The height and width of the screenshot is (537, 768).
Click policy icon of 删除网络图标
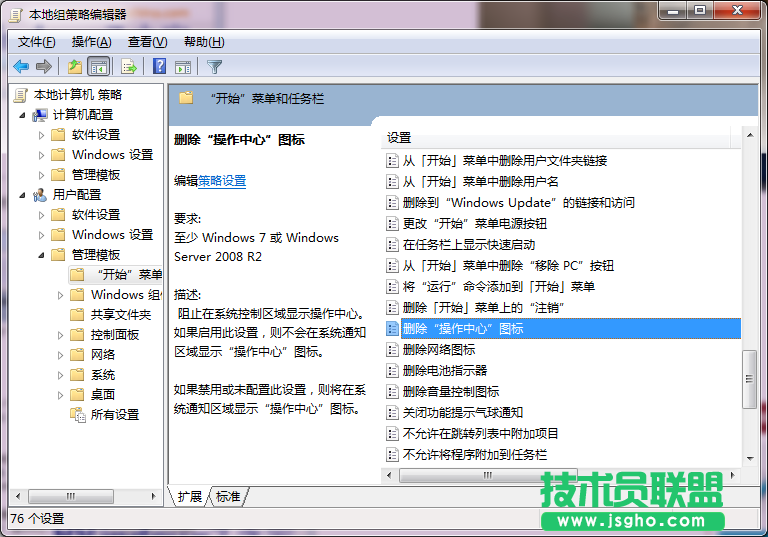coord(392,350)
